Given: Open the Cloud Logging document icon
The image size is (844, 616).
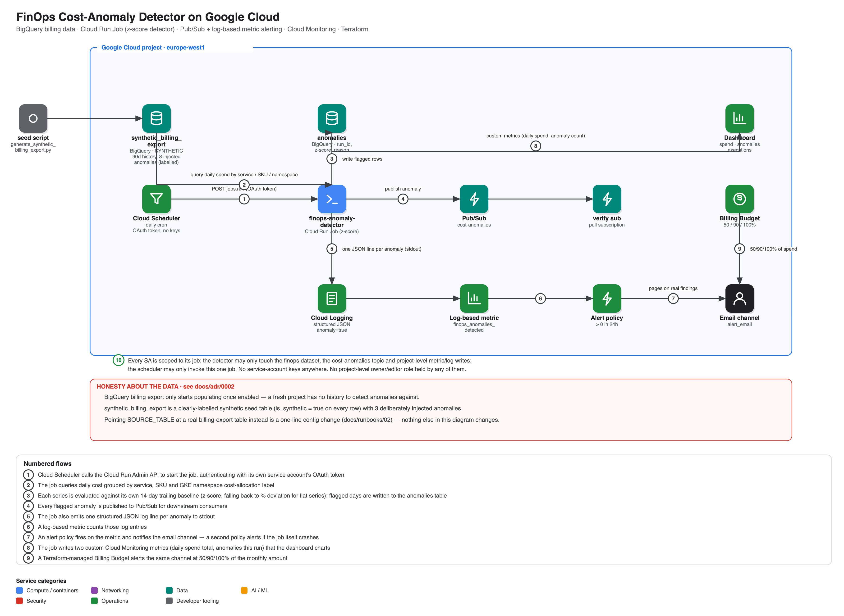Looking at the screenshot, I should pyautogui.click(x=332, y=299).
